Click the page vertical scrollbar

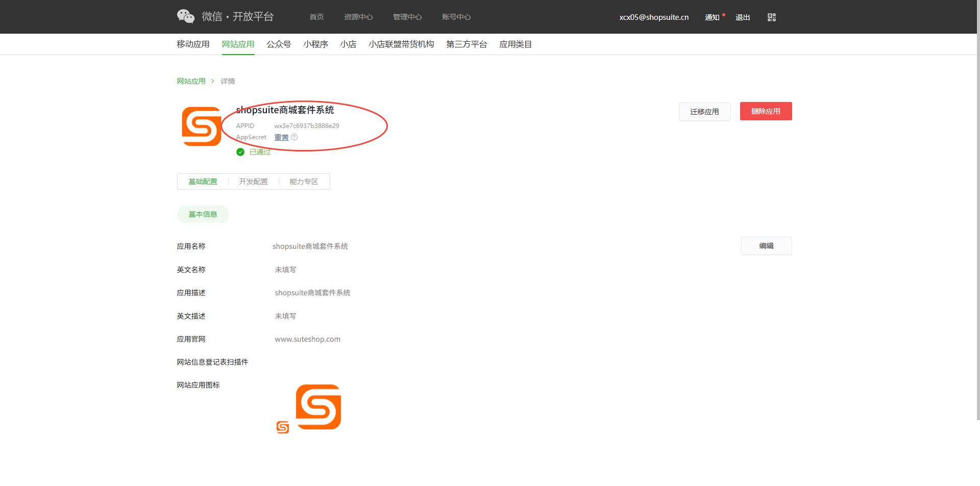(978, 210)
